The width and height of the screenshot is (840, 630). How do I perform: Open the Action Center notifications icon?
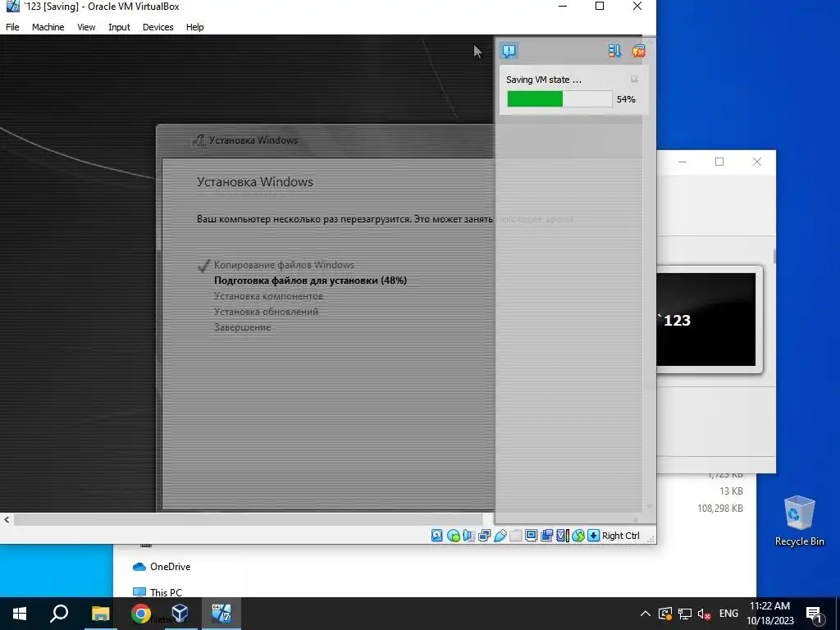(814, 614)
